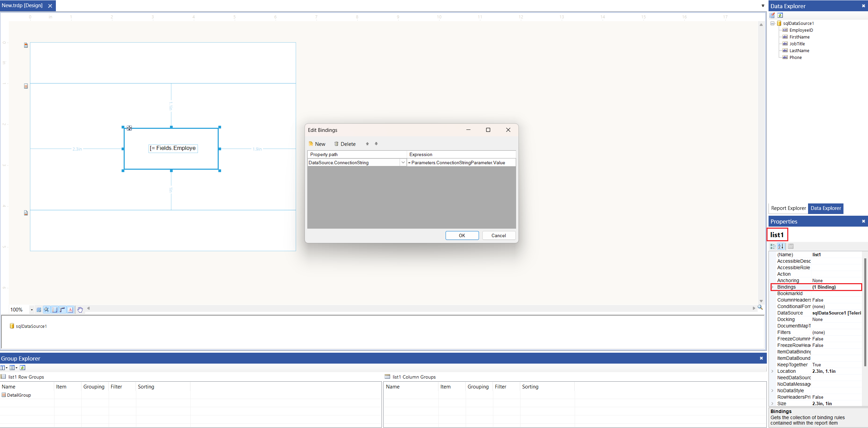
Task: Click the edit data source icon in Data Explorer
Action: coord(772,15)
